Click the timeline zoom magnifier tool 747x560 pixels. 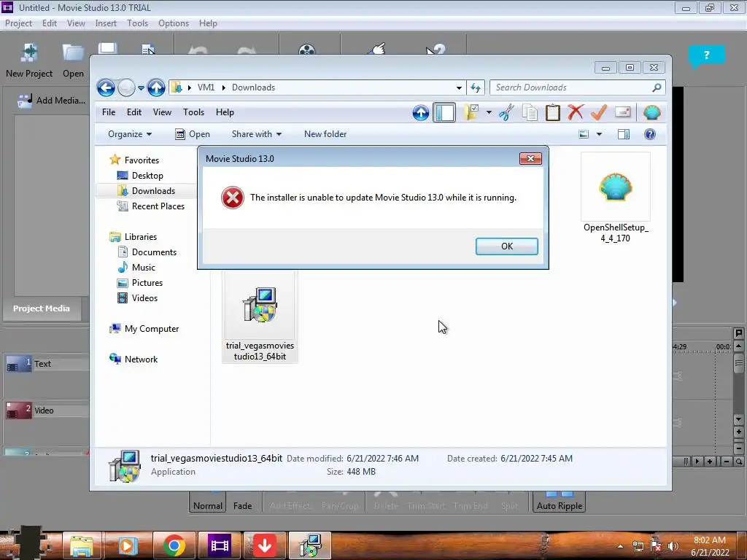point(738,462)
